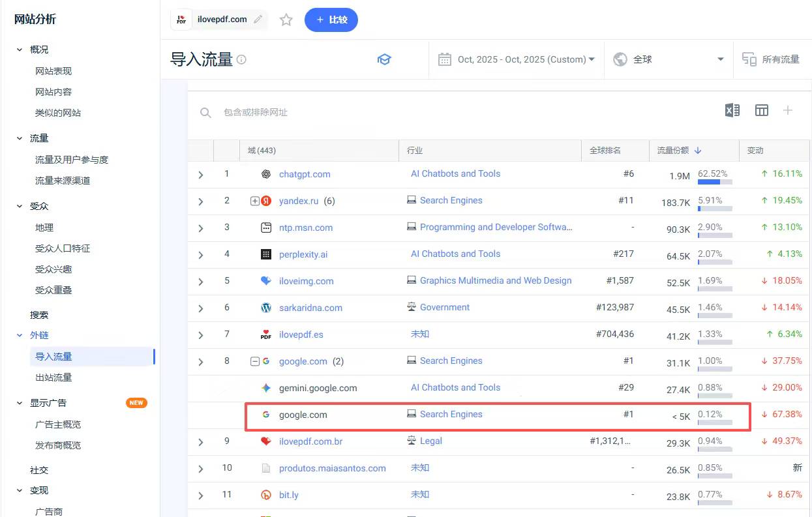Image resolution: width=812 pixels, height=517 pixels.
Task: Select 导入流量 in sidebar
Action: 53,357
